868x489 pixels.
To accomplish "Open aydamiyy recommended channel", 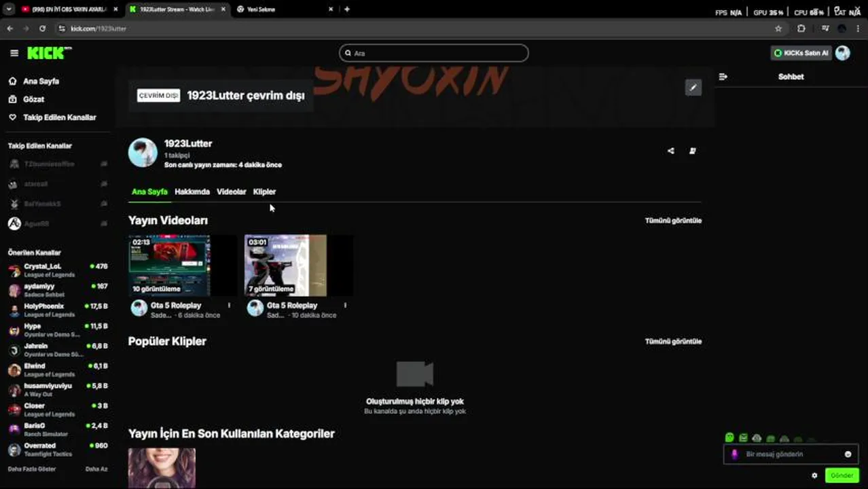I will tap(58, 290).
